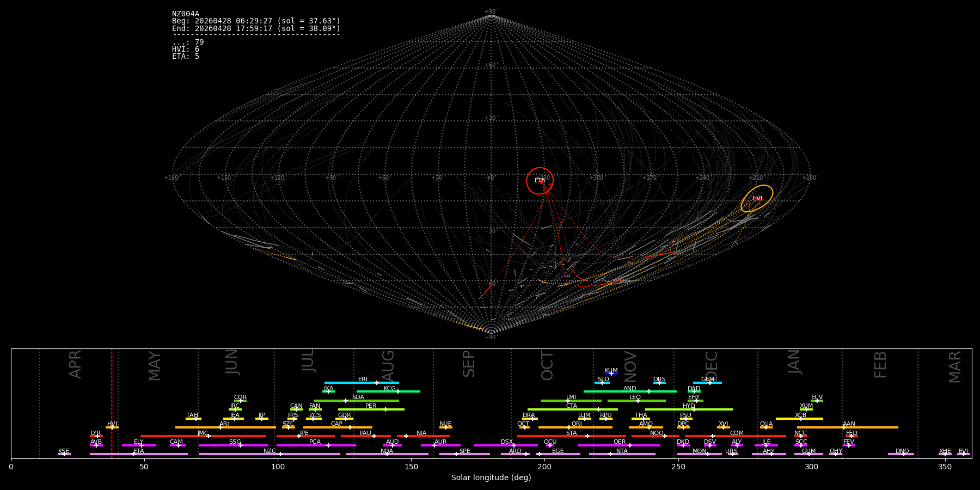Click the 200 tick on solar longitude axis
The width and height of the screenshot is (980, 490).
click(x=544, y=467)
